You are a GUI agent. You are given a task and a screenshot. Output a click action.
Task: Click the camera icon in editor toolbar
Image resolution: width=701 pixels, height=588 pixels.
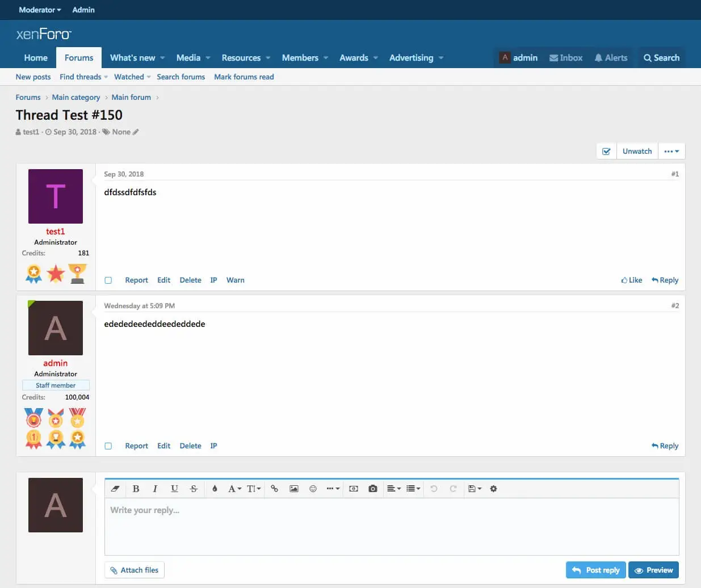pyautogui.click(x=373, y=489)
